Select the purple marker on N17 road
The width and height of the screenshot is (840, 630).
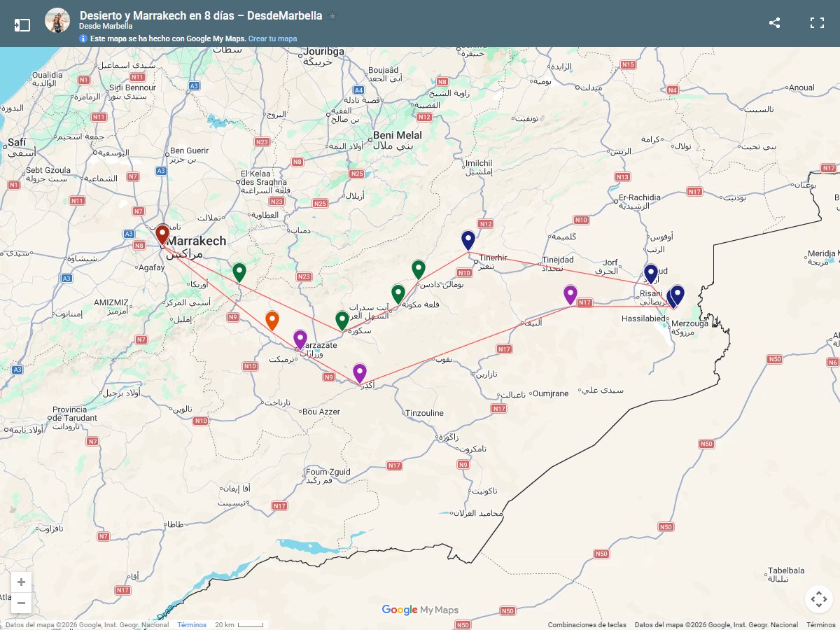coord(570,295)
